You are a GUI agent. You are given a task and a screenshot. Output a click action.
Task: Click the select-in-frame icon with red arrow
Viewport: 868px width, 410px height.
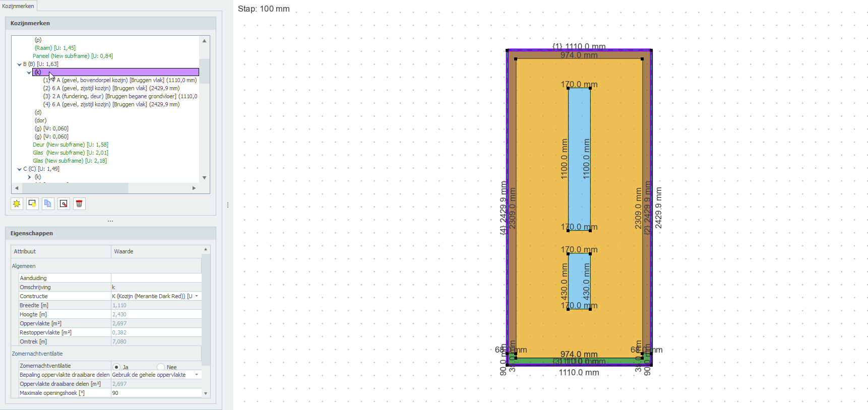[64, 203]
